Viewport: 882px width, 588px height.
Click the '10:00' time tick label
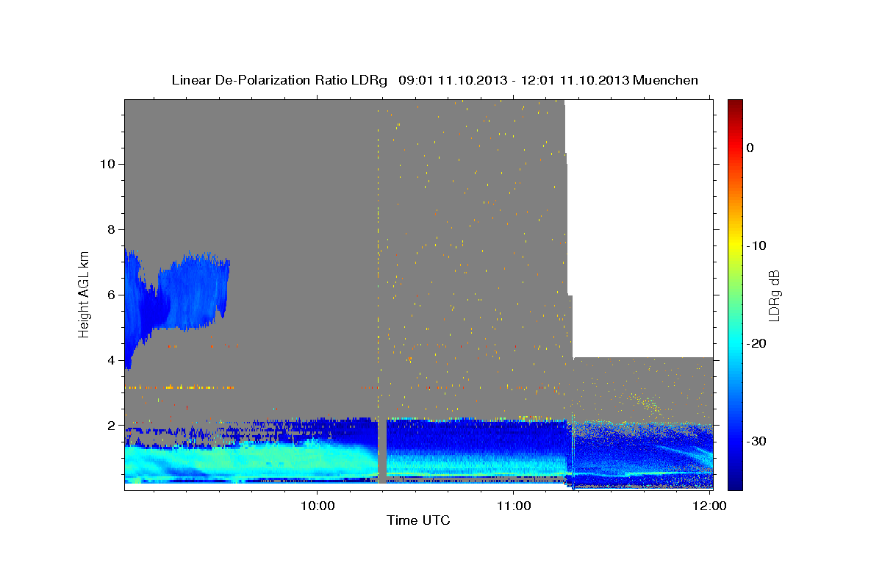(318, 506)
